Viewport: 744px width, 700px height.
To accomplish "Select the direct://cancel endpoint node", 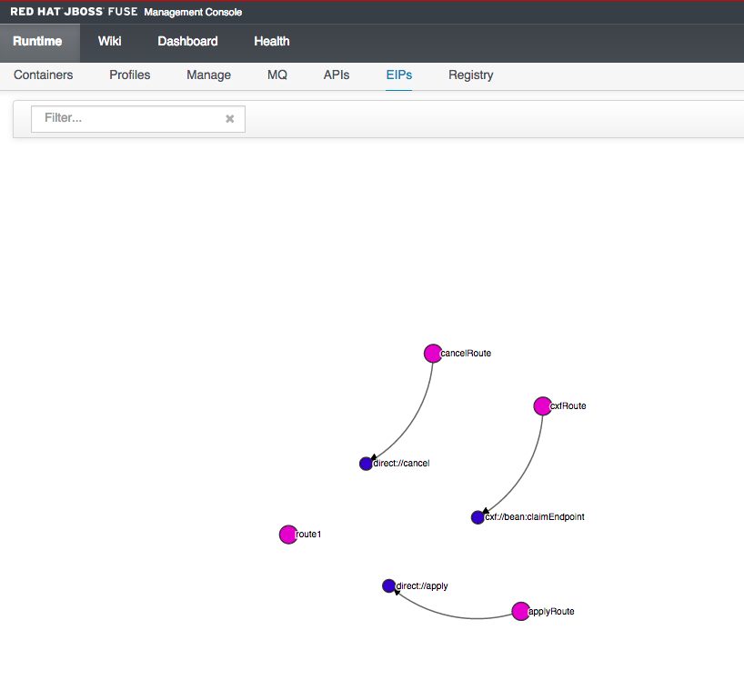I will 366,464.
